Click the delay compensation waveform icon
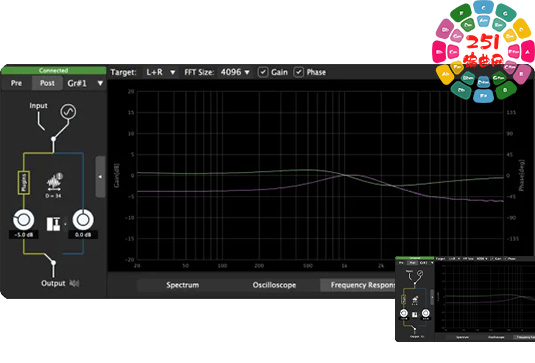 click(54, 183)
